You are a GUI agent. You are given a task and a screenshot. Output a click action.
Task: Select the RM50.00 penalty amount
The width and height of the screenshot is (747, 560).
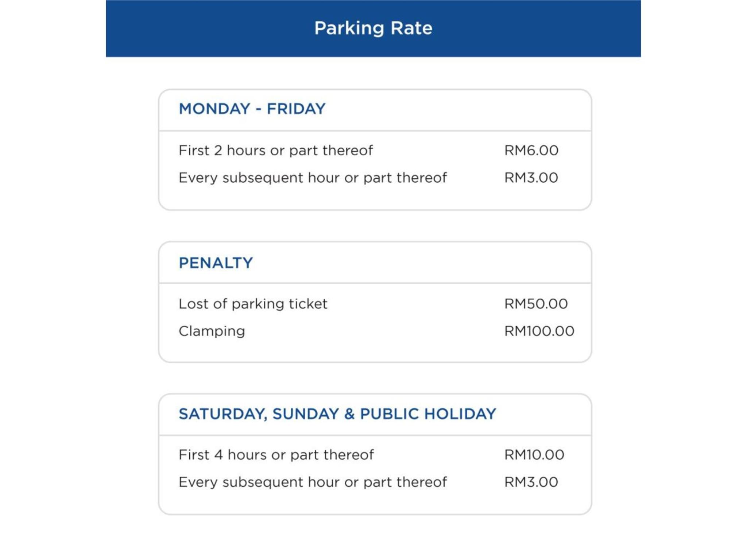pos(536,304)
